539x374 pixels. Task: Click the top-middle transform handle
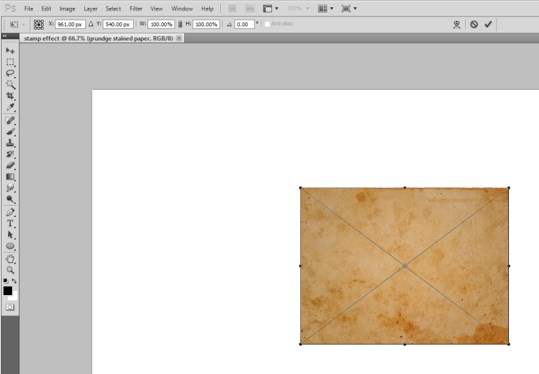(405, 188)
